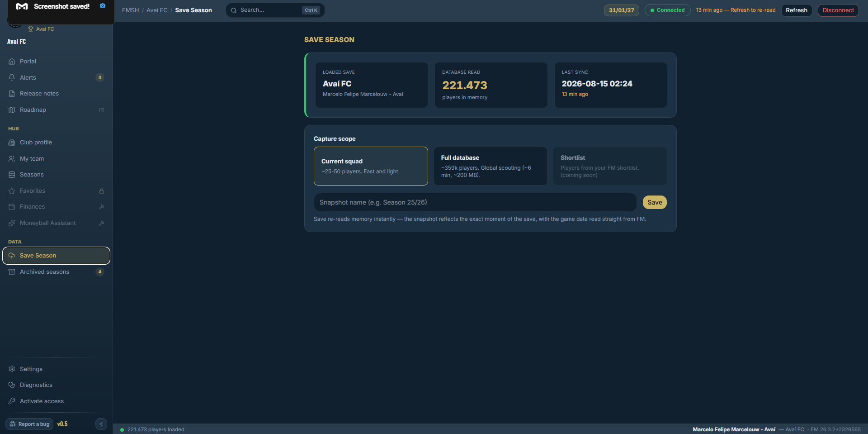The width and height of the screenshot is (868, 434).
Task: Click the Ctrl K shortcut badge
Action: click(311, 10)
